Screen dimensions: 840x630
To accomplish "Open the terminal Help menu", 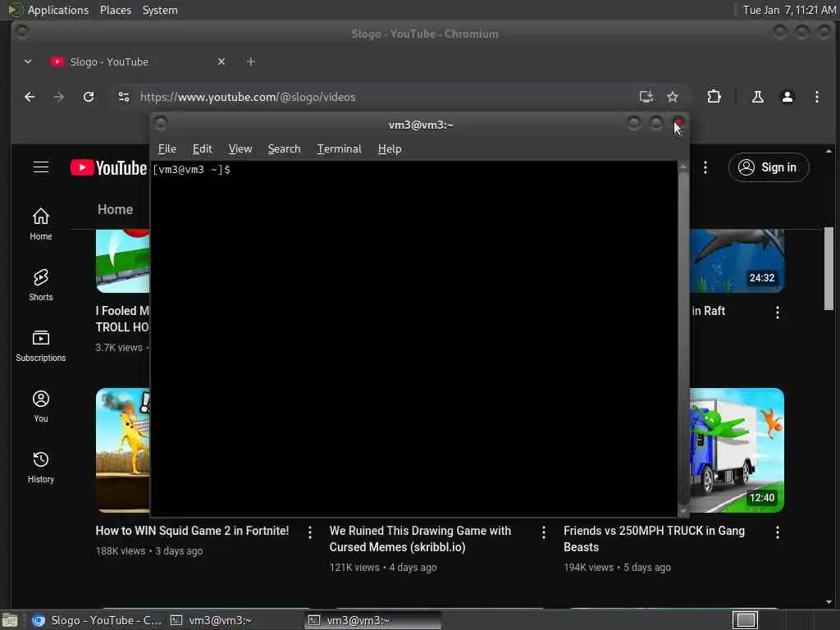I will (x=390, y=149).
